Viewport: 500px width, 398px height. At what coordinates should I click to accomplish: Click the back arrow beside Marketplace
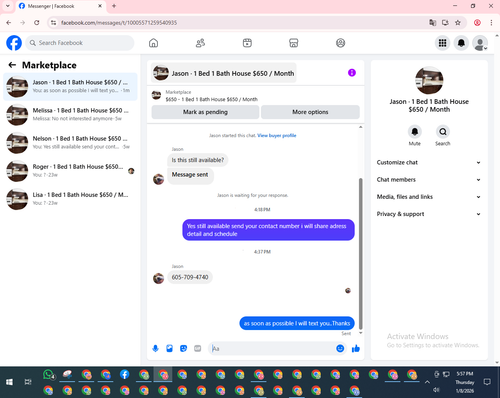(12, 65)
